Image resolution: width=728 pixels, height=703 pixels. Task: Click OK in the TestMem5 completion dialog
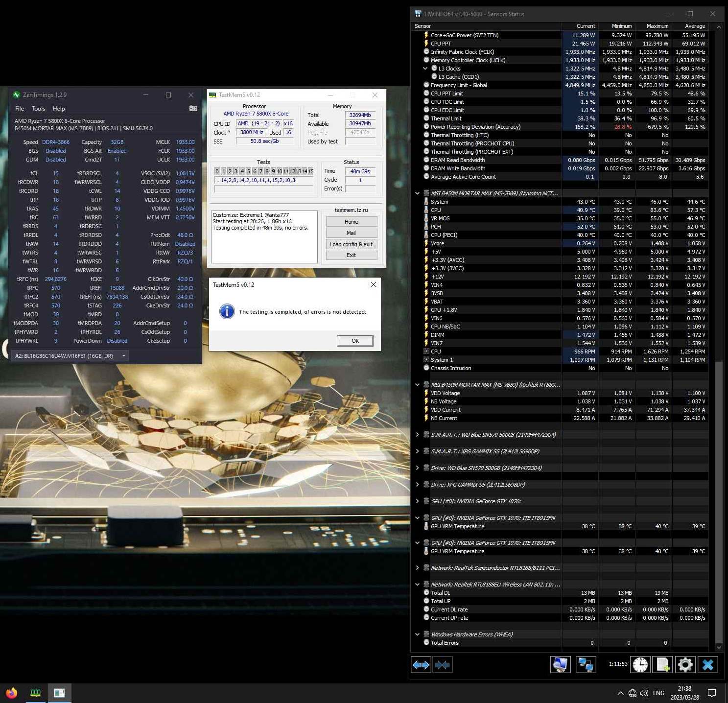[x=355, y=341]
